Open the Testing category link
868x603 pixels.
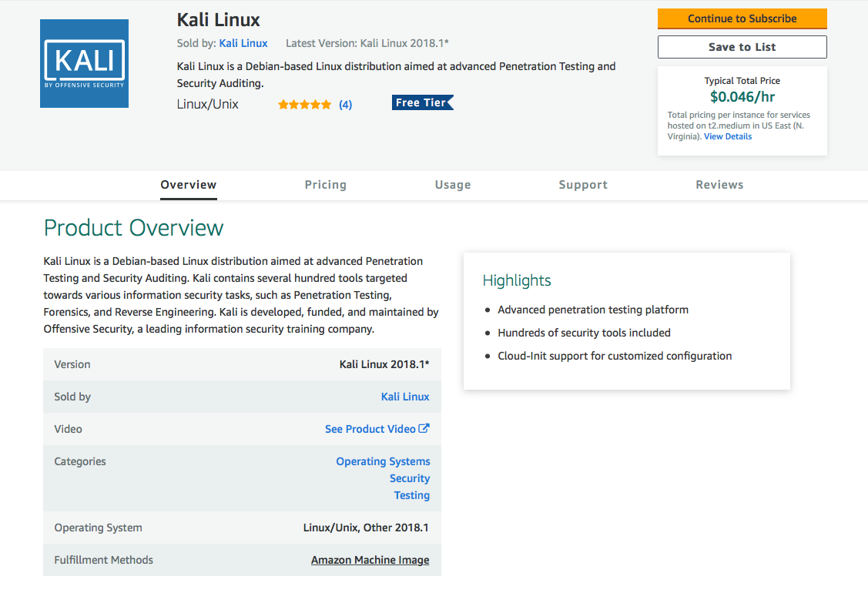coord(412,495)
